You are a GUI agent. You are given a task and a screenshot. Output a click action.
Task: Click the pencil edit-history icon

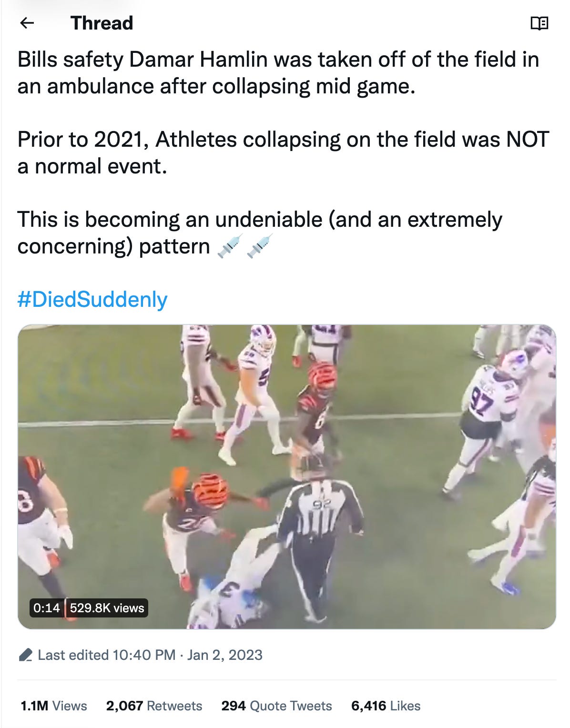pos(25,655)
